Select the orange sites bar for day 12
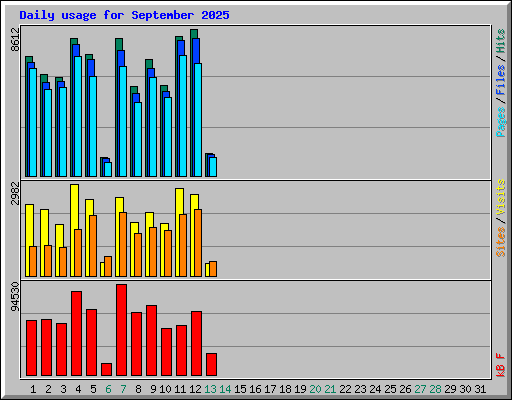The image size is (512, 400). tap(198, 243)
